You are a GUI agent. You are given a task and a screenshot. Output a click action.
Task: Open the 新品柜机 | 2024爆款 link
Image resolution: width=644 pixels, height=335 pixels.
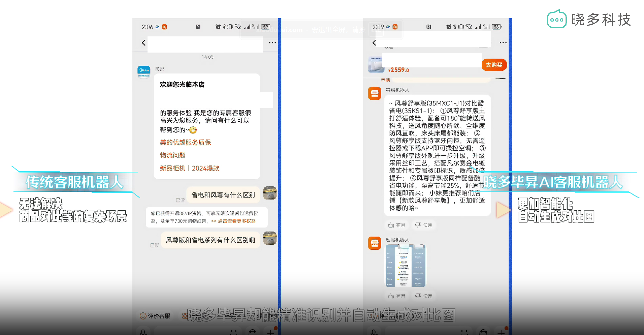click(x=189, y=168)
